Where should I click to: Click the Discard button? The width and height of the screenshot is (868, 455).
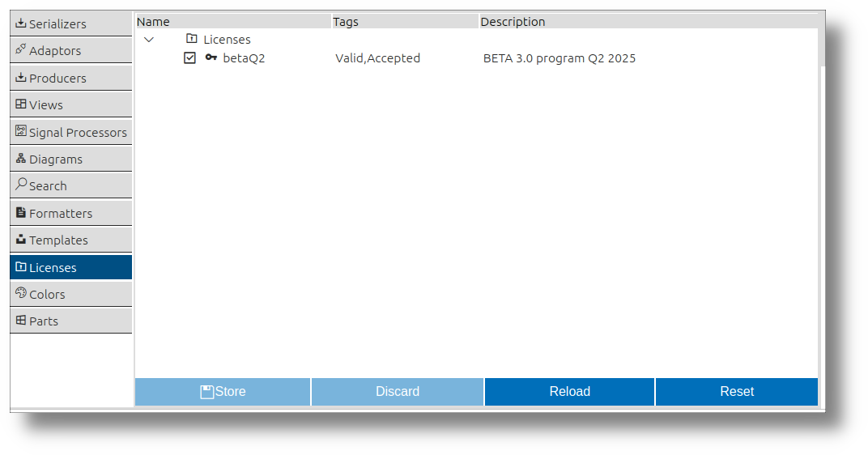pyautogui.click(x=398, y=391)
